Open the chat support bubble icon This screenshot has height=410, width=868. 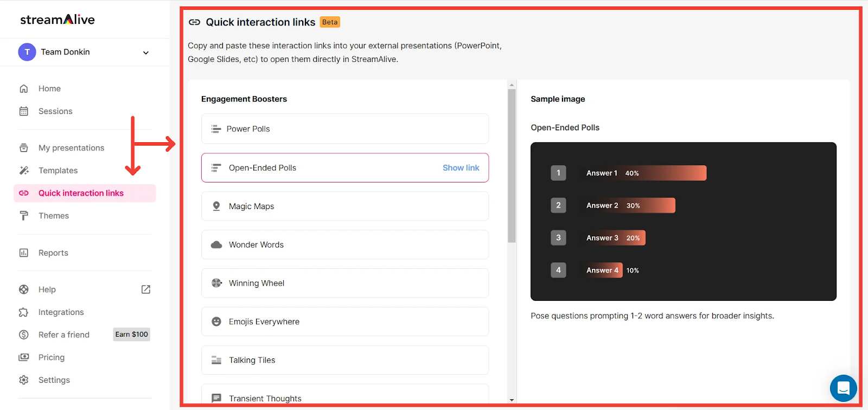843,388
